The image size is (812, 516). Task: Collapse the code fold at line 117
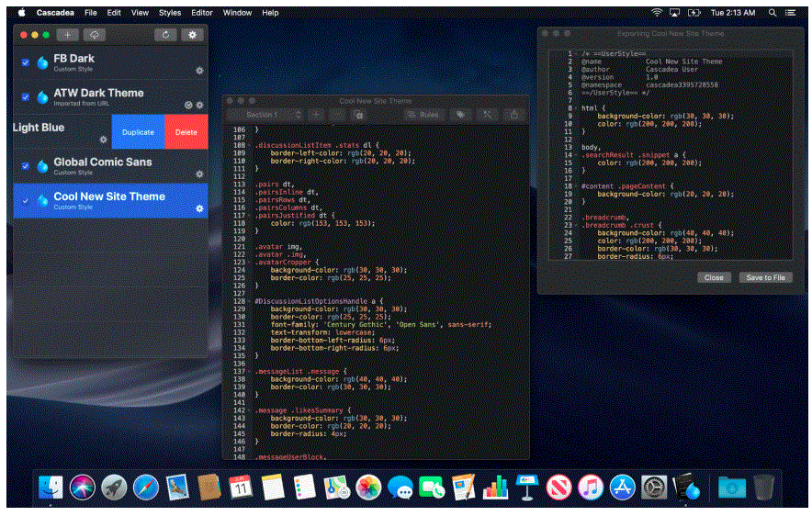(x=250, y=215)
